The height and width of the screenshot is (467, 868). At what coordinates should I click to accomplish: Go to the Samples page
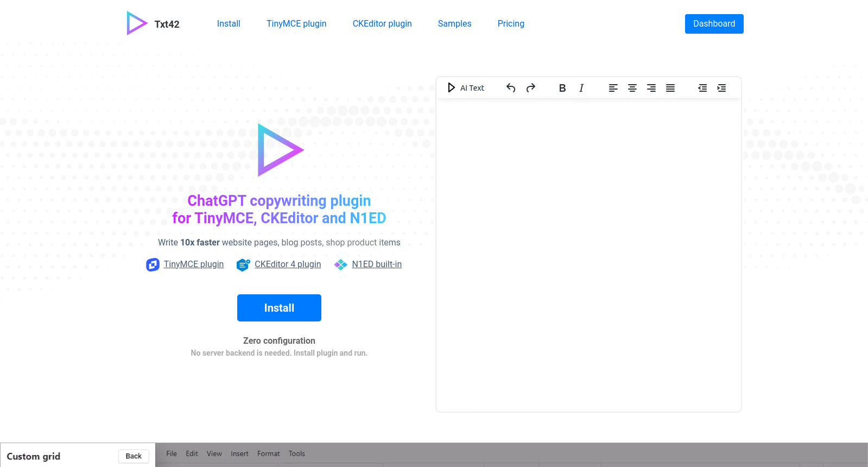coord(455,24)
